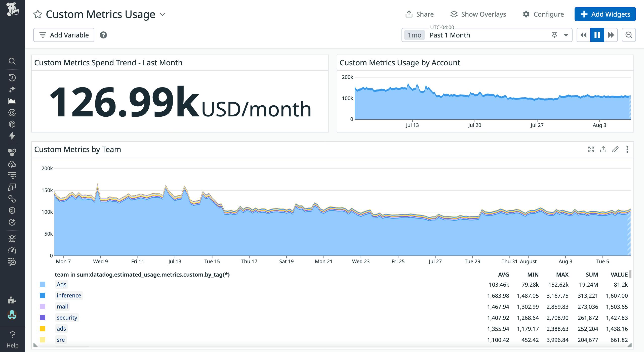Edit the Custom Metrics by Team widget

point(616,149)
